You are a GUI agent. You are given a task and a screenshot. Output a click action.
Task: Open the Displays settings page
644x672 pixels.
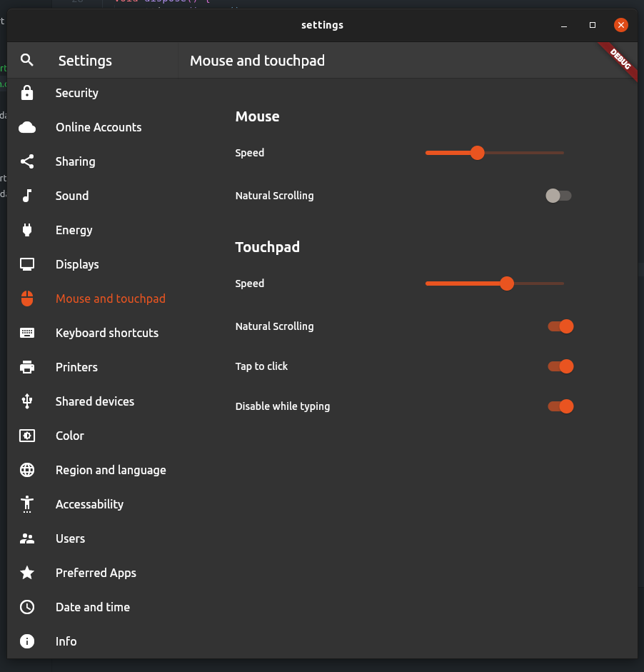tap(77, 264)
